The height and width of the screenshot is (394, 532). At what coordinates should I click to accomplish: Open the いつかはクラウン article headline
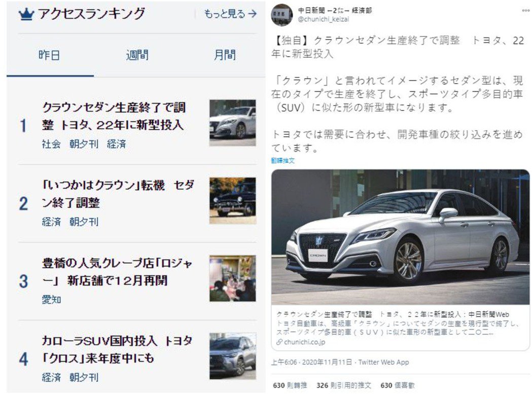coord(118,194)
